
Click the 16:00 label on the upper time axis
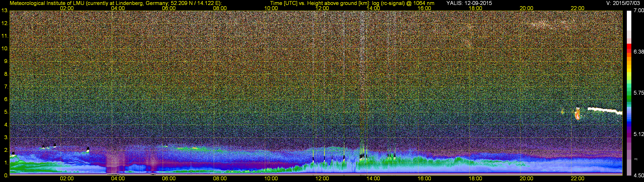click(424, 8)
